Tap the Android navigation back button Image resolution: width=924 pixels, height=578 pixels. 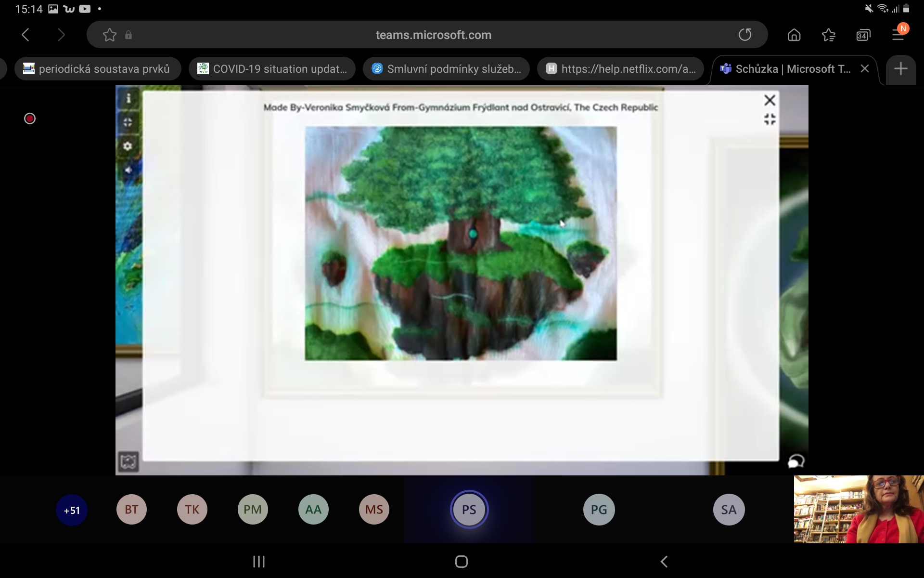coord(664,562)
